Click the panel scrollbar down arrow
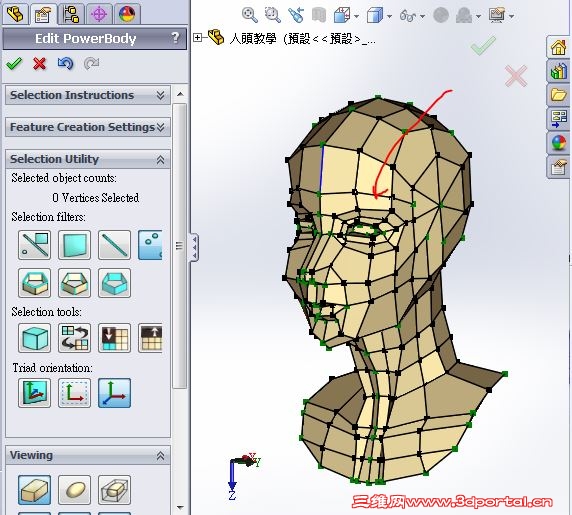The height and width of the screenshot is (515, 572). tap(180, 507)
